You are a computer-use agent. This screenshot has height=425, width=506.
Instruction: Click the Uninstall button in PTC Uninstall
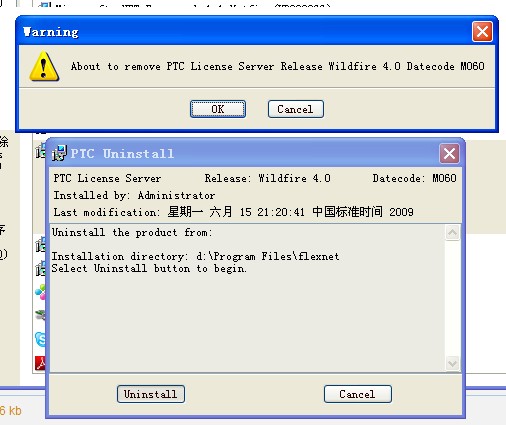151,394
